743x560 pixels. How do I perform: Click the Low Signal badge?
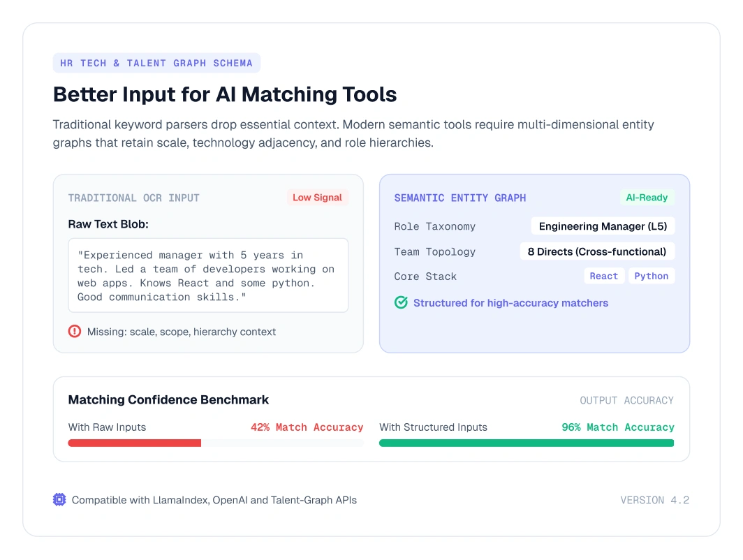point(317,198)
